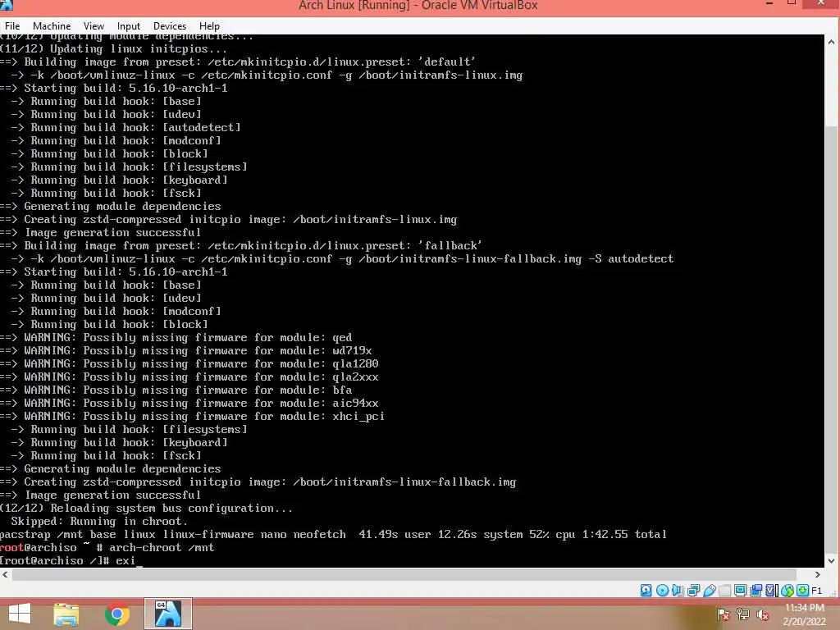Viewport: 840px width, 630px height.
Task: Open the Help menu
Action: pyautogui.click(x=209, y=25)
